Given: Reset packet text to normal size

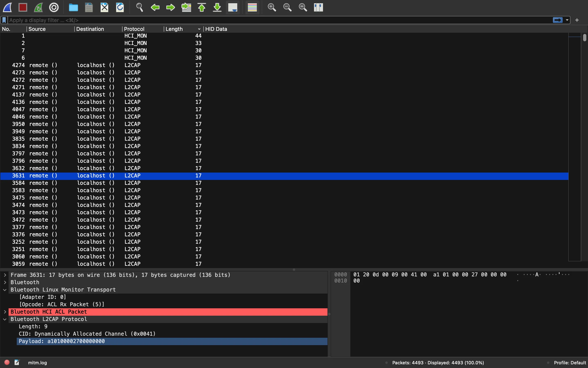Looking at the screenshot, I should 303,7.
